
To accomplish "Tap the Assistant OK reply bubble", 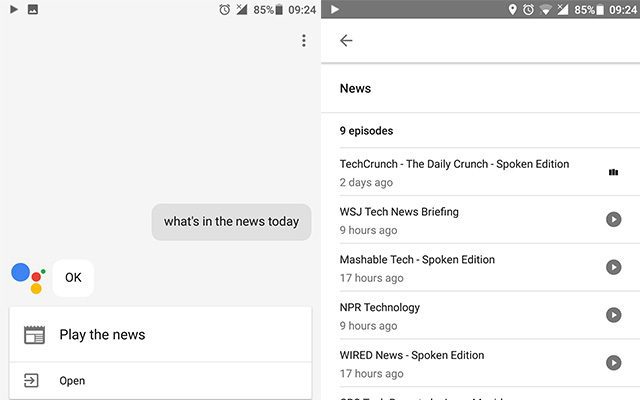I will [73, 278].
